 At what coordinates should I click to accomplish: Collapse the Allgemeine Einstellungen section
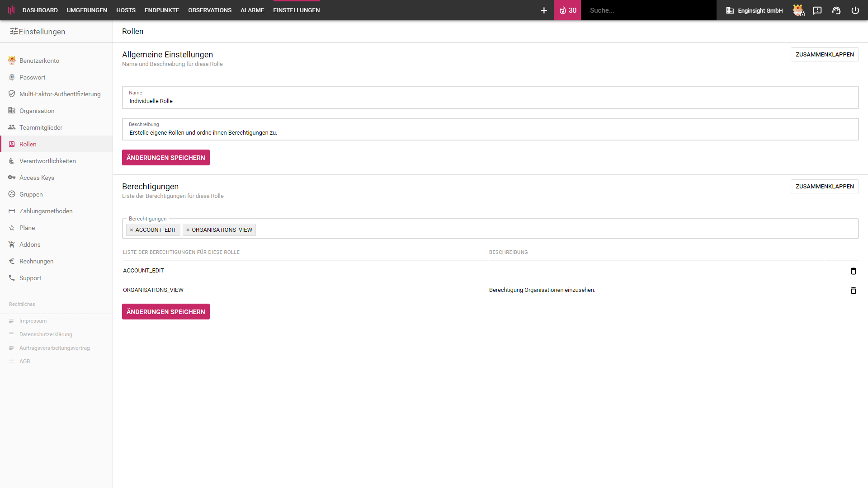click(x=824, y=55)
